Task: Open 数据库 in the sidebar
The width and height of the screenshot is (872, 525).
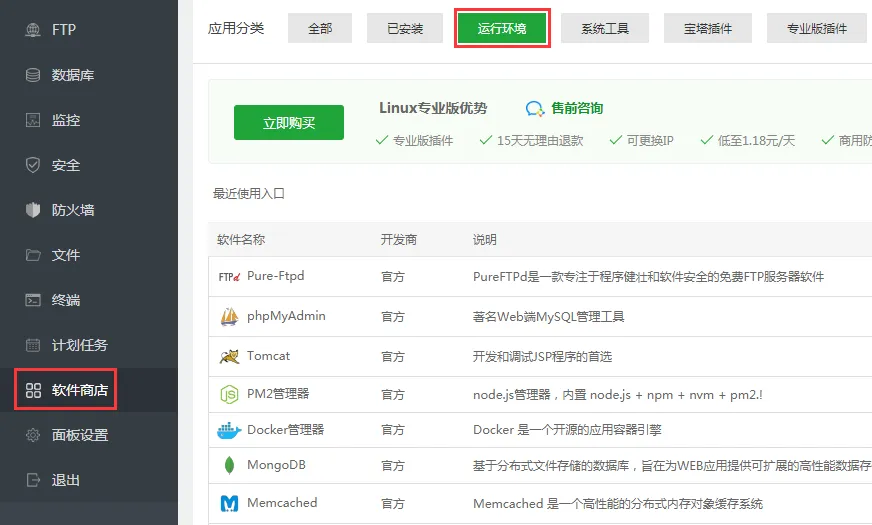Action: point(72,75)
